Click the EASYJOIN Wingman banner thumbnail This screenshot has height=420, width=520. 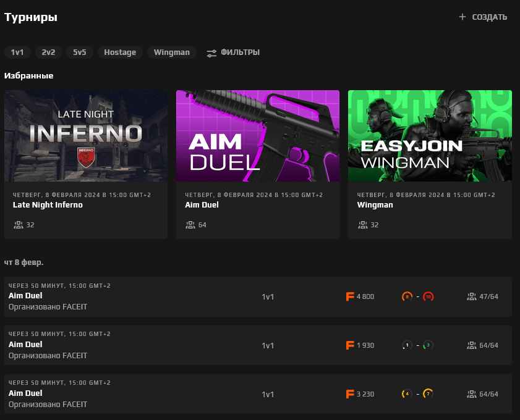point(430,136)
